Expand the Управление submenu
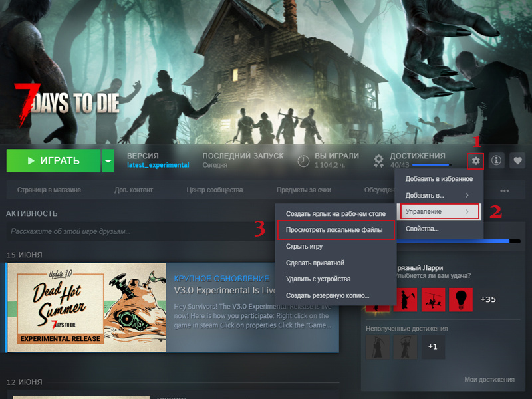The width and height of the screenshot is (532, 399). (439, 211)
